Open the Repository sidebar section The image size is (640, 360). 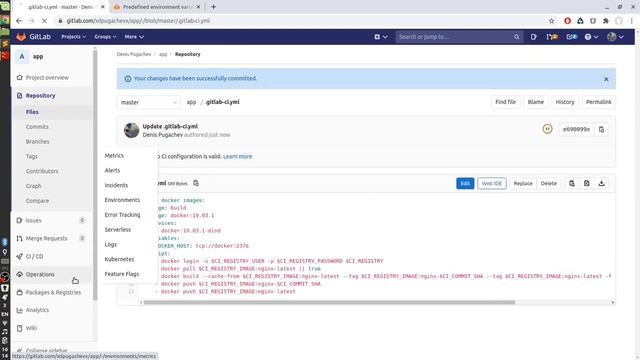[40, 96]
